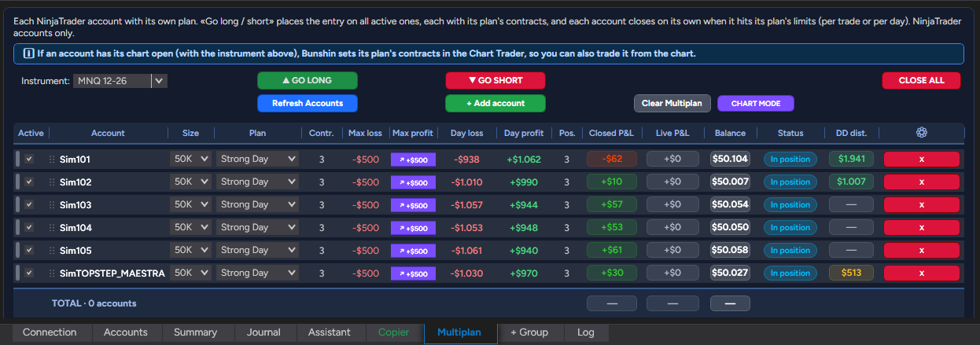
Task: Uncheck the Active checkbox for SimTOPSTEP_MAESTRA
Action: pyautogui.click(x=29, y=273)
